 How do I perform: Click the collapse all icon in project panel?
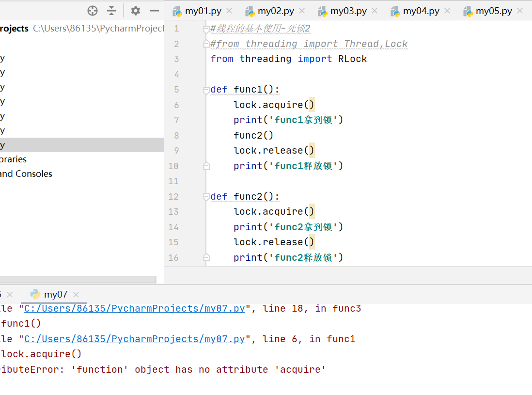[x=111, y=11]
